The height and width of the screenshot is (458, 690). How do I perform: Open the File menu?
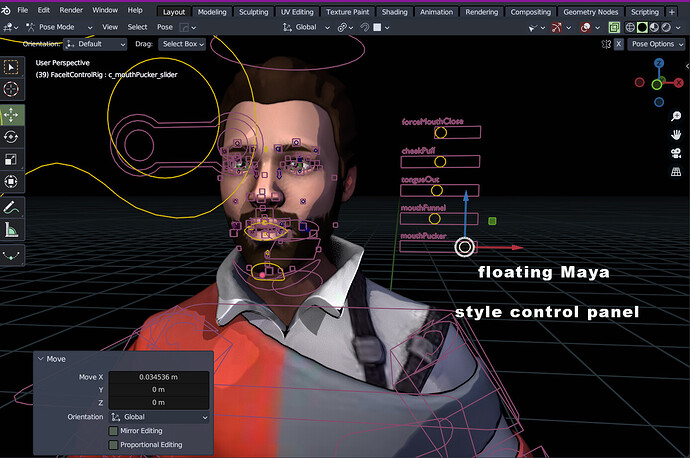[x=22, y=10]
